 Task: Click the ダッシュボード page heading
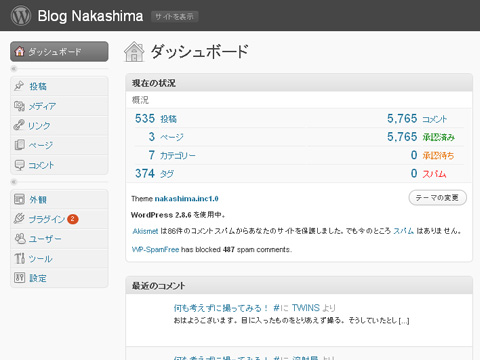coord(200,52)
